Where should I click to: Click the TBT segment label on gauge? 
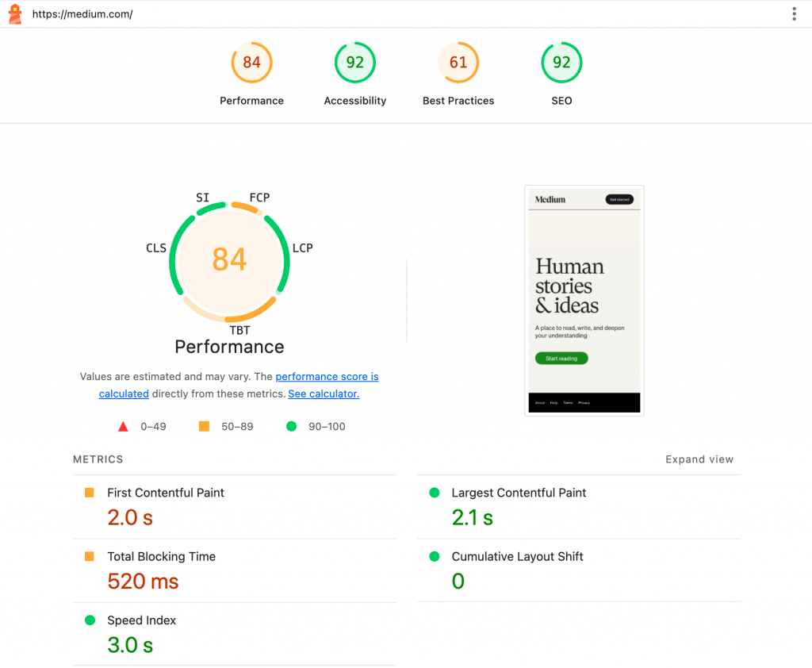239,330
